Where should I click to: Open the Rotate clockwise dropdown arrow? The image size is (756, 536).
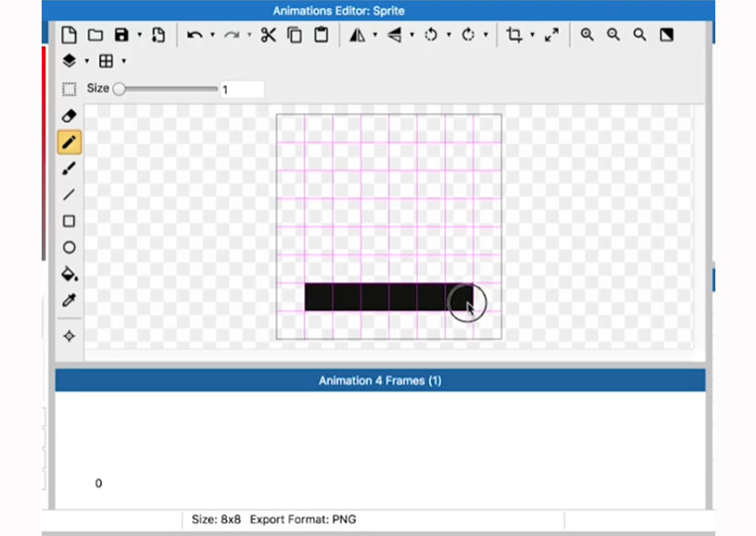click(x=486, y=35)
